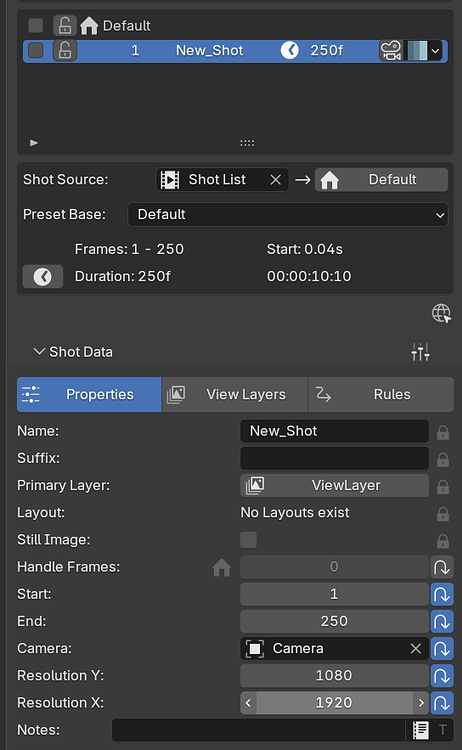
Task: Switch to the View Layers tab
Action: (x=235, y=394)
